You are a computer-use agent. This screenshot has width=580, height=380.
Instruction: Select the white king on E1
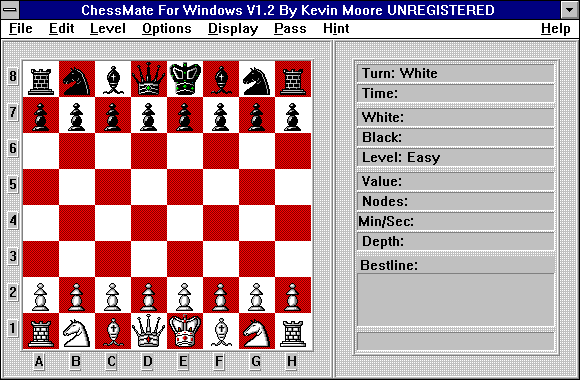pyautogui.click(x=185, y=331)
